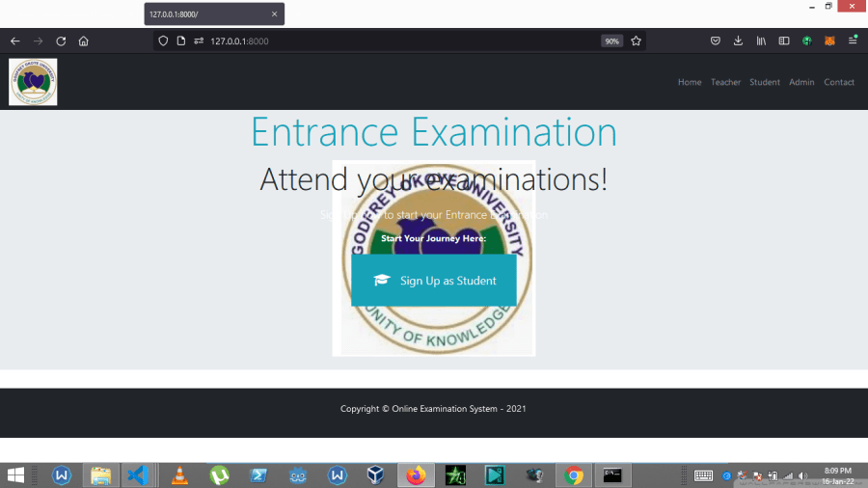Reload the page with the refresh icon
This screenshot has height=488, width=868.
61,41
